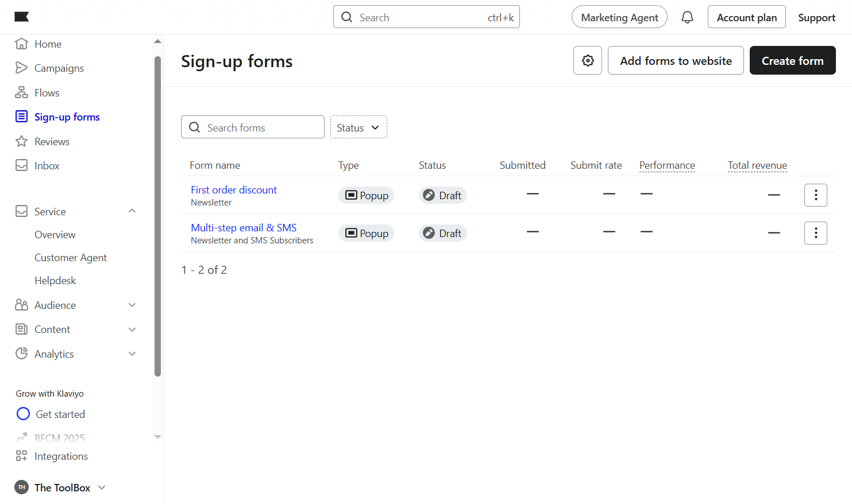Open The ToolBox account switcher
This screenshot has height=504, width=852.
click(x=61, y=487)
